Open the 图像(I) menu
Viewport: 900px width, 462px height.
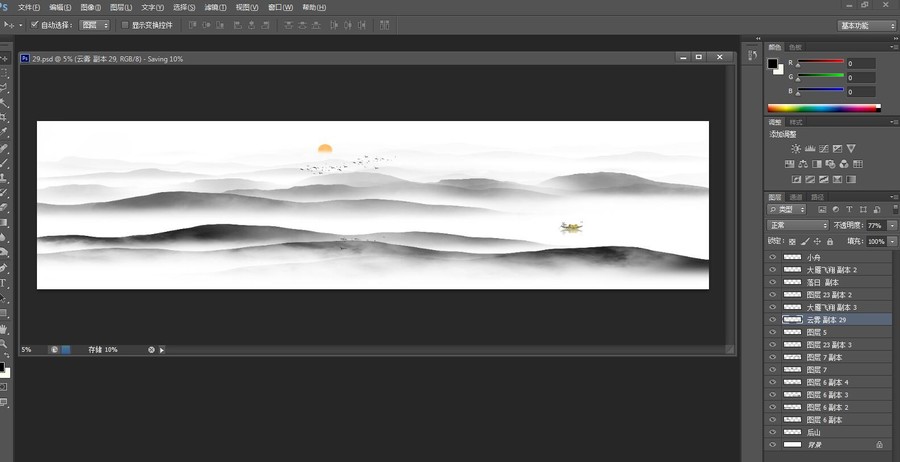click(90, 7)
